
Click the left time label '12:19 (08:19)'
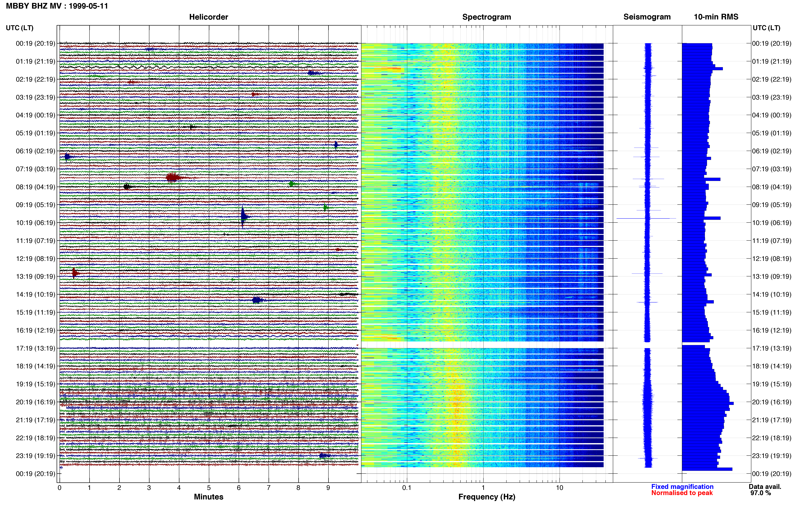coord(36,259)
